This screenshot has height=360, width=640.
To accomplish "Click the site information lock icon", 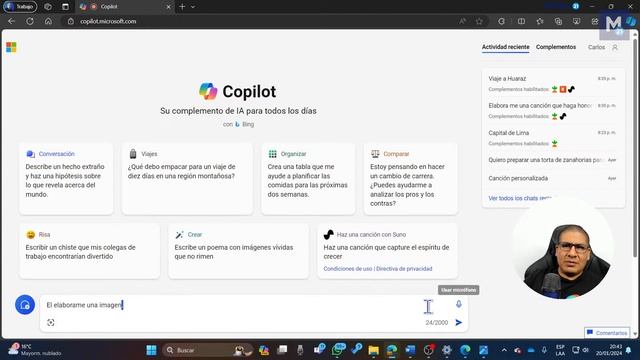I will 71,21.
